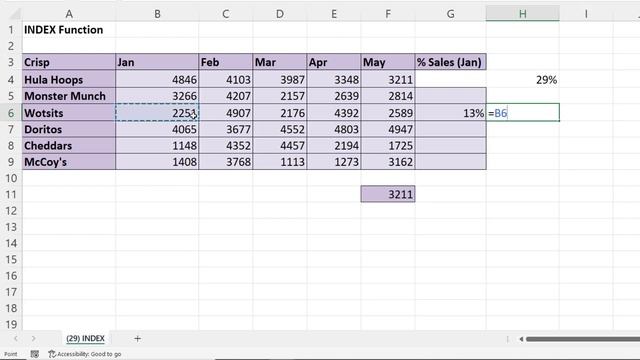Image resolution: width=640 pixels, height=360 pixels.
Task: Click Cheddars Mar value 4457
Action: (x=280, y=146)
